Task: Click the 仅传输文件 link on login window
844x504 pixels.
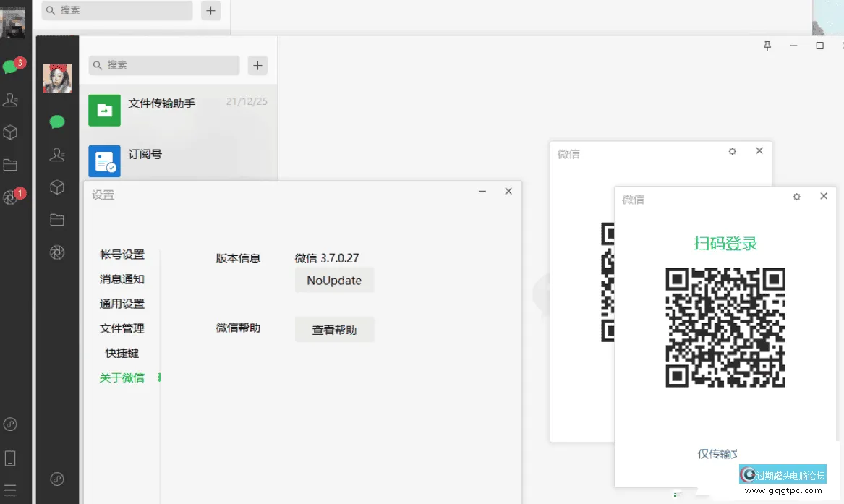Action: click(x=716, y=454)
